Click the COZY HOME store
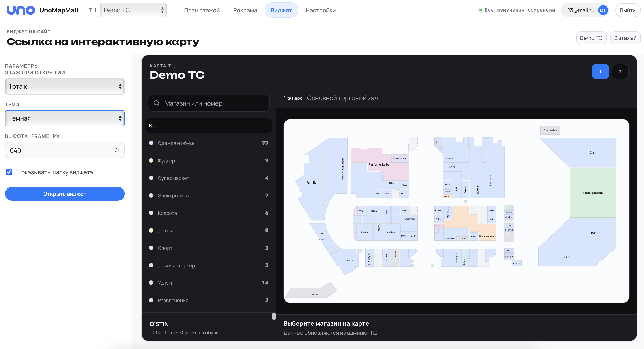Screen dimensions: 644x349 click(x=400, y=159)
